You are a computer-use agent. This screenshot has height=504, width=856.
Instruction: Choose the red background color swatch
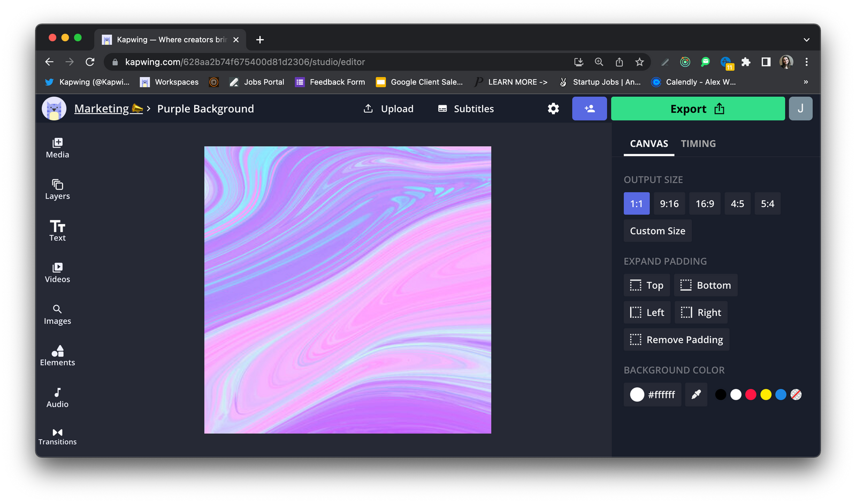pyautogui.click(x=751, y=394)
